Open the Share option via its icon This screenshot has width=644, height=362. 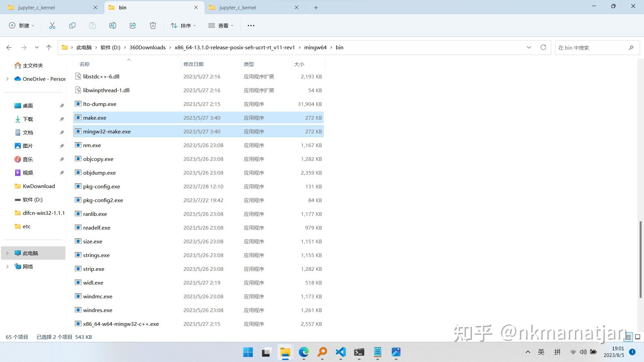[x=133, y=25]
